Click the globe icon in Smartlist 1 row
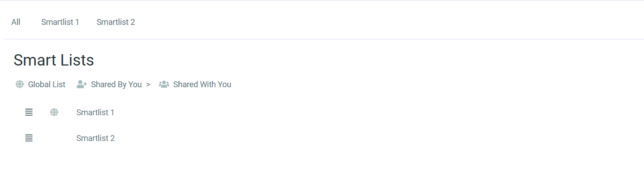 pos(54,113)
